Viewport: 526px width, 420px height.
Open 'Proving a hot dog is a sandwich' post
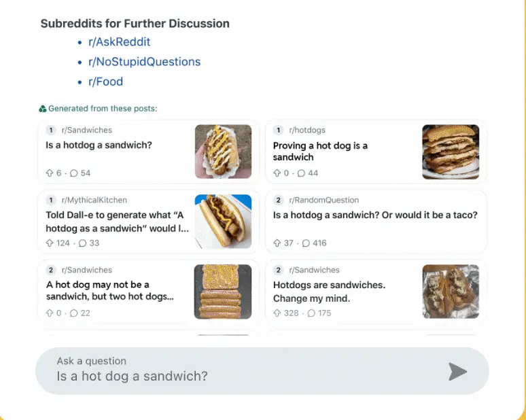[320, 152]
